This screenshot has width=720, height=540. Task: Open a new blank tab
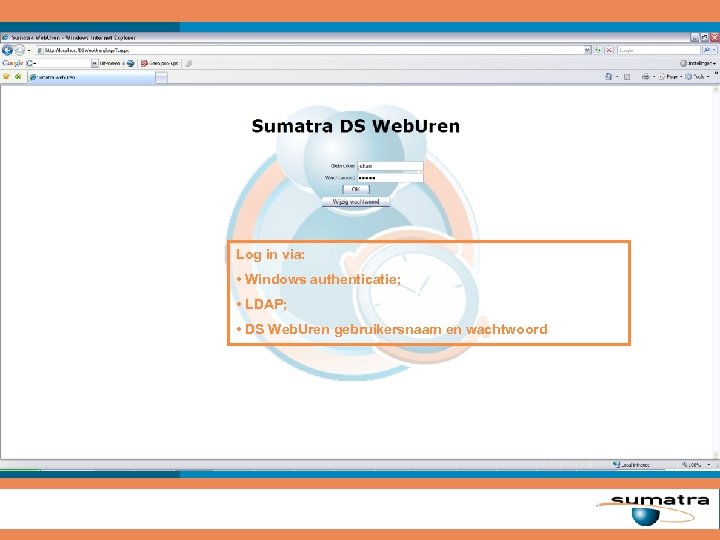162,78
